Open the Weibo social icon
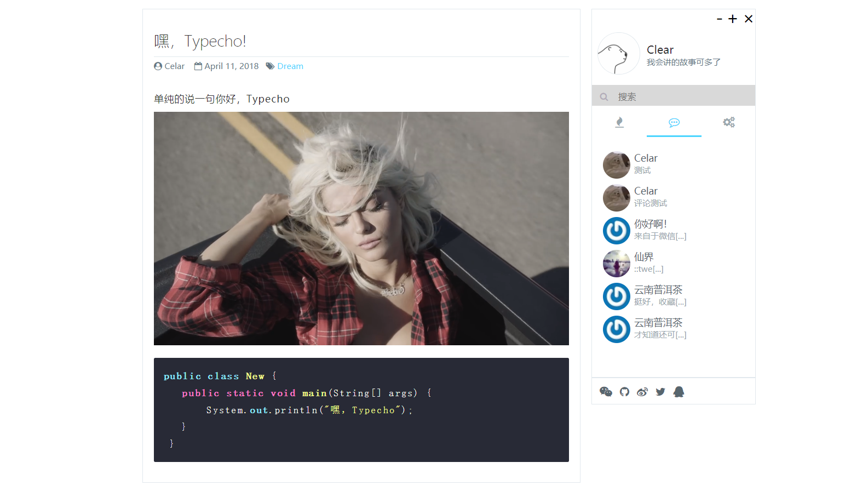 click(x=642, y=392)
